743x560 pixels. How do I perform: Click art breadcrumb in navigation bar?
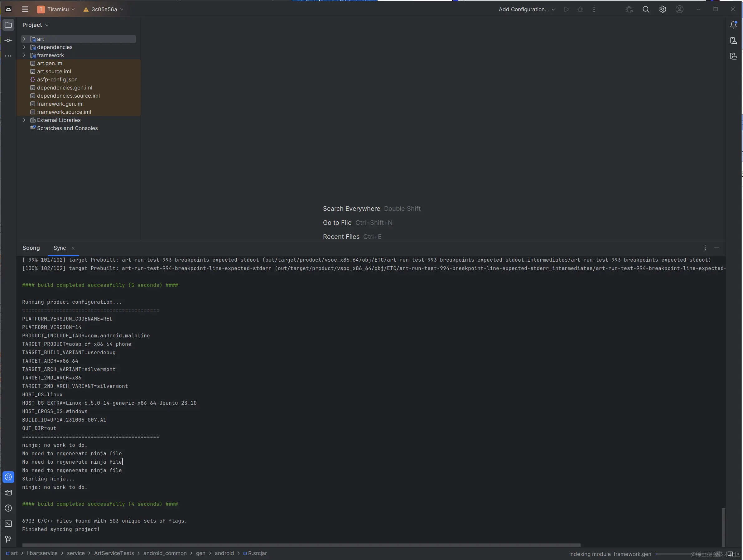point(12,553)
